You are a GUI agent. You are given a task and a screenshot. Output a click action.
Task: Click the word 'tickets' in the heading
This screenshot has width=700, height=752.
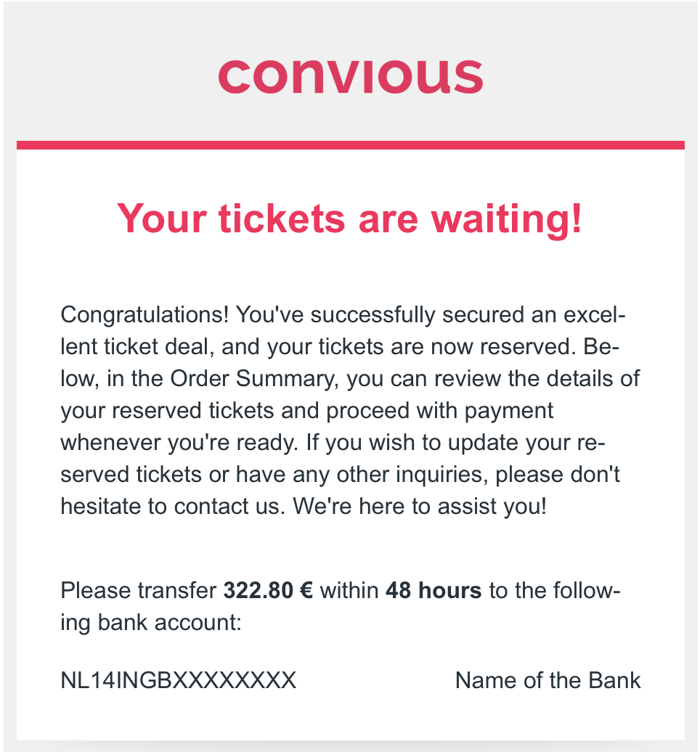pos(282,220)
